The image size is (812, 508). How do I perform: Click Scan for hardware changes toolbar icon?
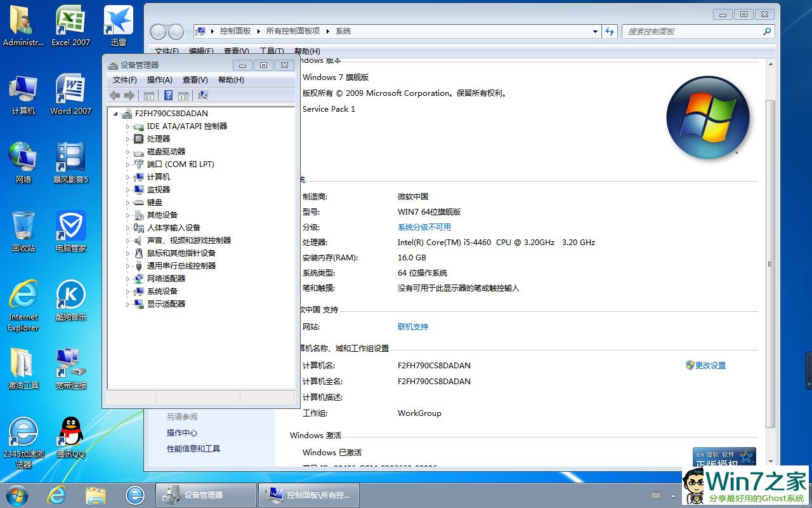click(203, 95)
